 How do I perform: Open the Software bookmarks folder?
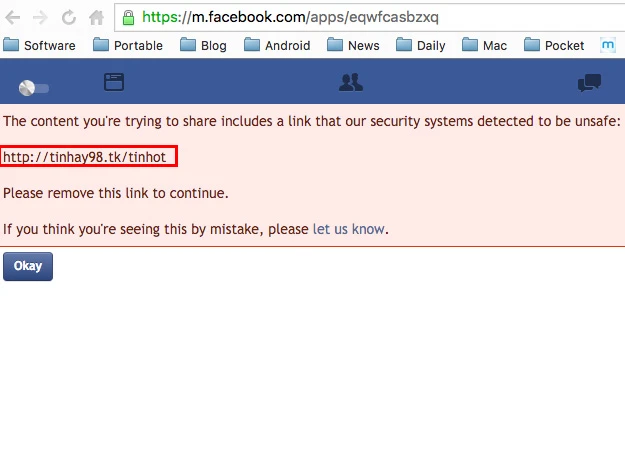pyautogui.click(x=40, y=45)
